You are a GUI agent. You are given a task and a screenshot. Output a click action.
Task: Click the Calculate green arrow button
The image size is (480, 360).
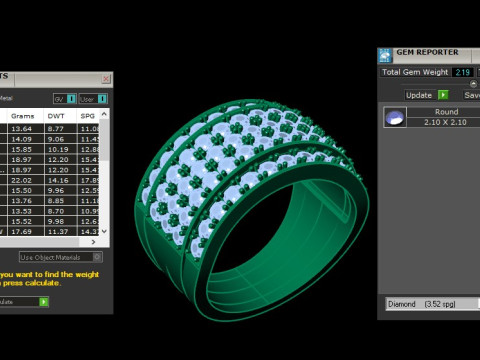tap(44, 302)
